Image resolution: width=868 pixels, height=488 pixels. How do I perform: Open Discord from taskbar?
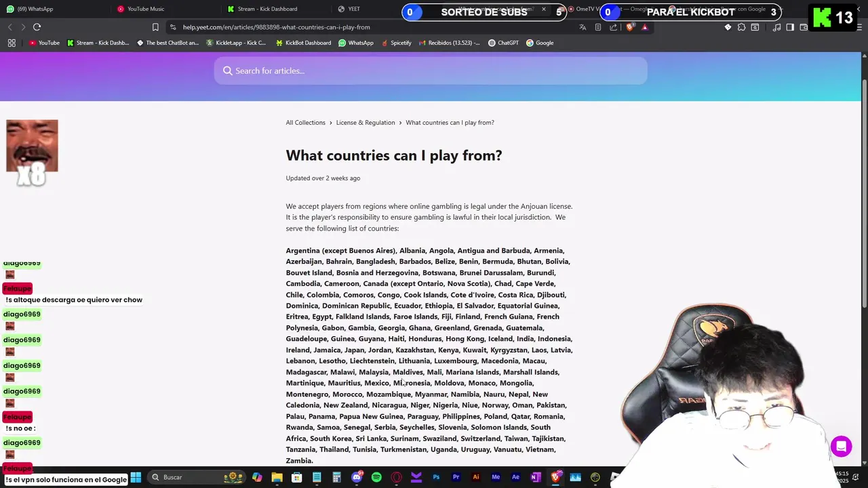(357, 477)
